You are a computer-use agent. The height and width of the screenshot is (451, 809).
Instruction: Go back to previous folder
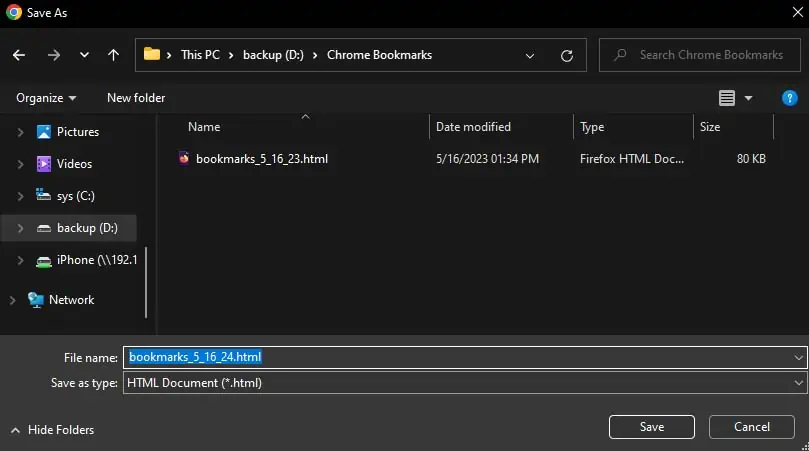(x=19, y=55)
